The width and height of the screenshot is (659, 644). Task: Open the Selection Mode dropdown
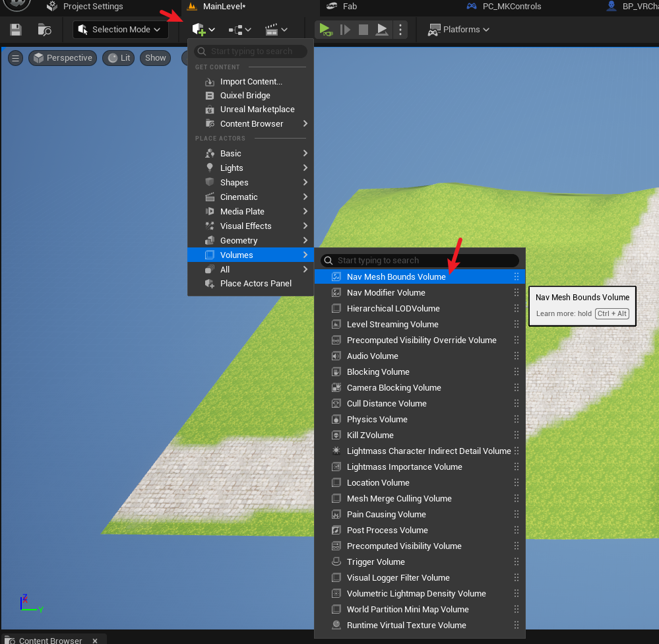(x=121, y=30)
